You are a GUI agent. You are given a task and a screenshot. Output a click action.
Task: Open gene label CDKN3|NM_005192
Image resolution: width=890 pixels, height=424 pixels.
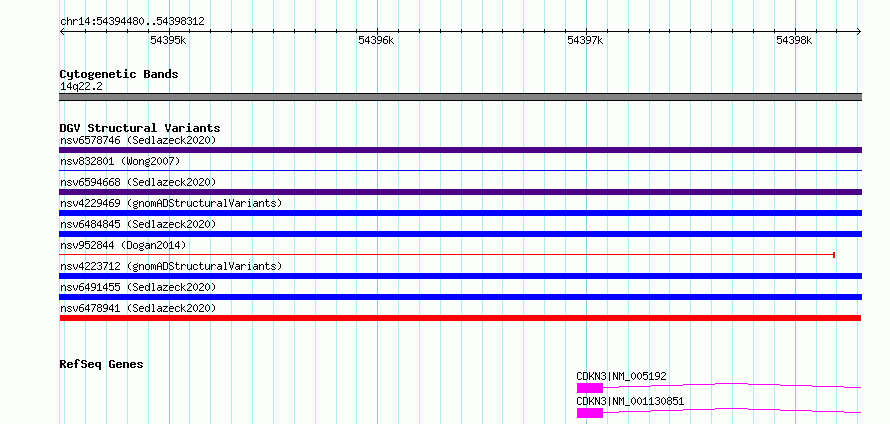coord(622,376)
